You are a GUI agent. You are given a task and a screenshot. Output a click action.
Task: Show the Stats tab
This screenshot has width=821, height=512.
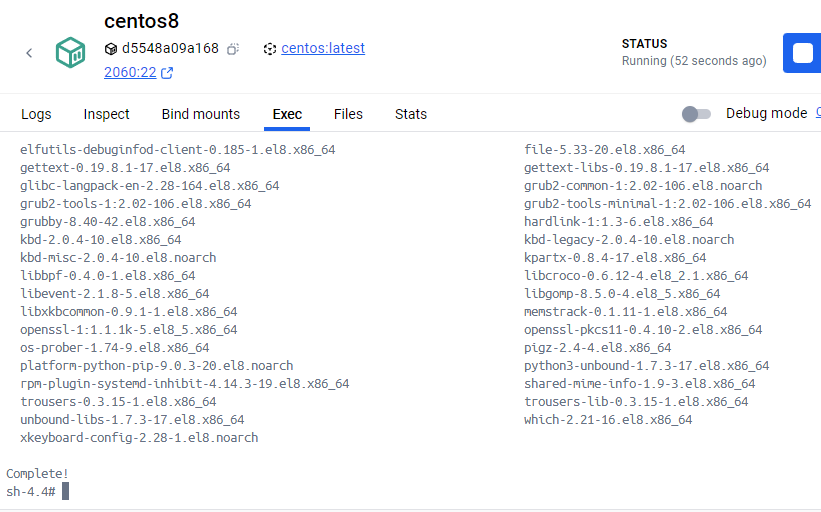click(x=411, y=114)
